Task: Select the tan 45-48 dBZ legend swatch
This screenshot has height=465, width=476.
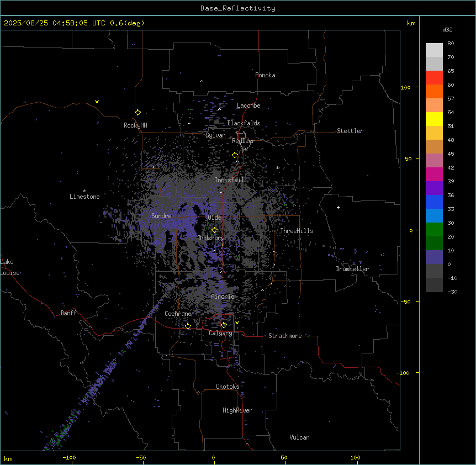Action: [434, 146]
